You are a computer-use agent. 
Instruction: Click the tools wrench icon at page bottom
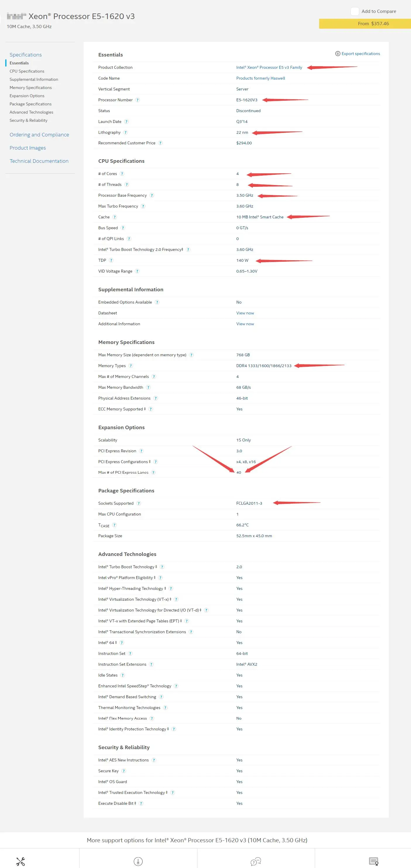[x=20, y=861]
